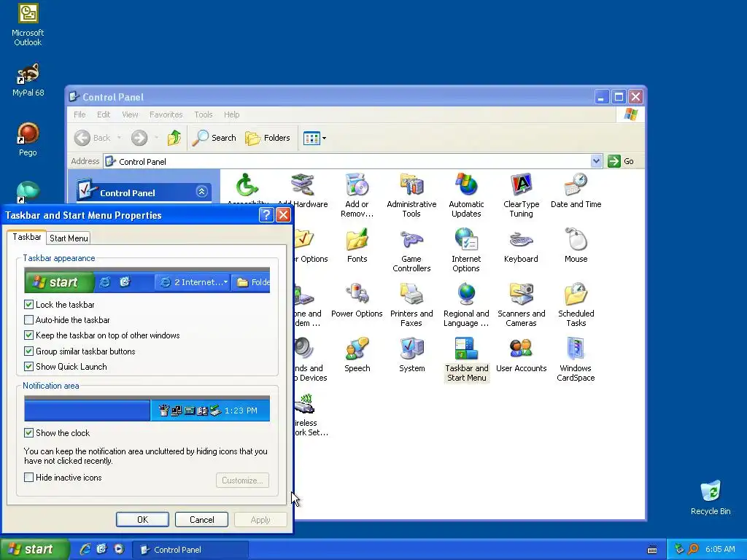Click the magnifier tray icon
The image size is (747, 560).
[693, 549]
